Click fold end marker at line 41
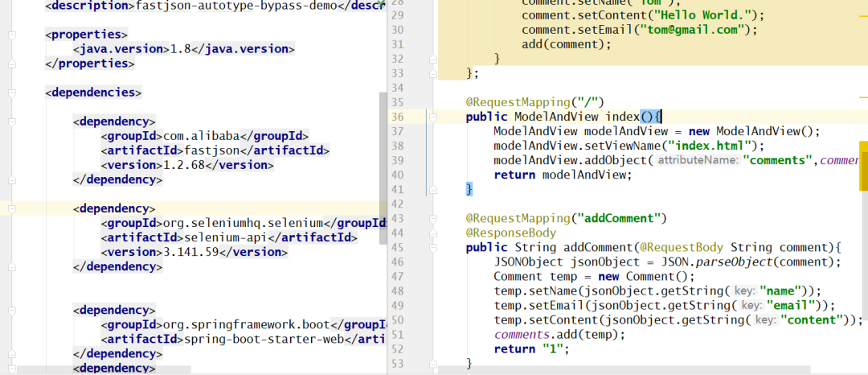Image resolution: width=868 pixels, height=375 pixels. pos(433,189)
